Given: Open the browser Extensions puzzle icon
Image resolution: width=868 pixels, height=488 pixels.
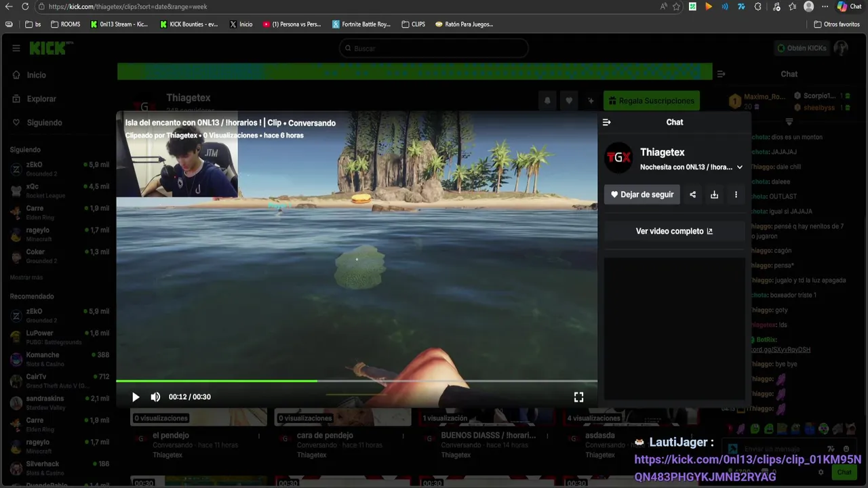Looking at the screenshot, I should click(x=757, y=7).
